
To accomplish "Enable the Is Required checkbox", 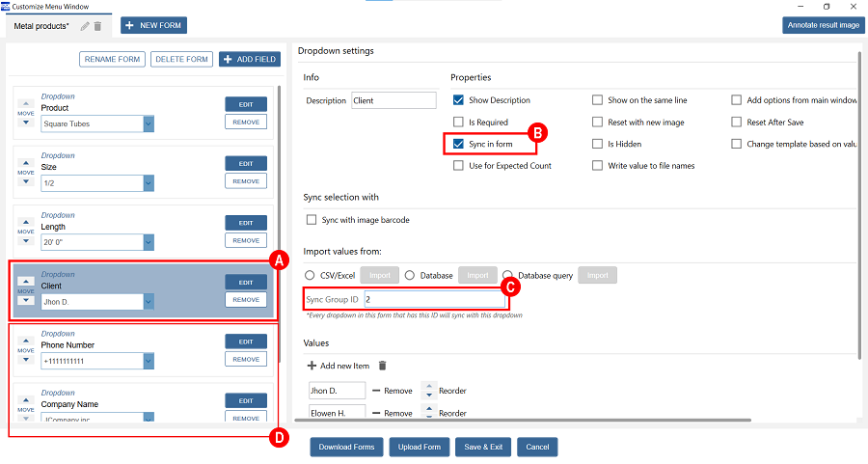I will (x=458, y=123).
